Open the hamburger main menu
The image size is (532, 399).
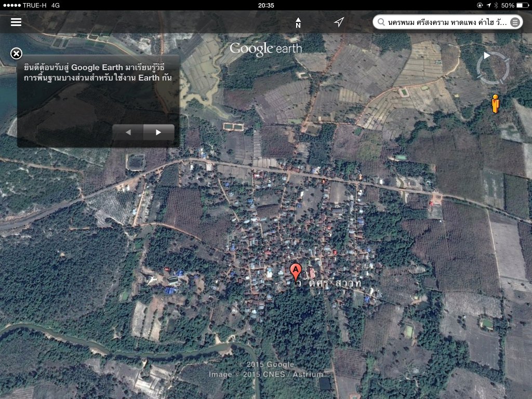pyautogui.click(x=16, y=22)
